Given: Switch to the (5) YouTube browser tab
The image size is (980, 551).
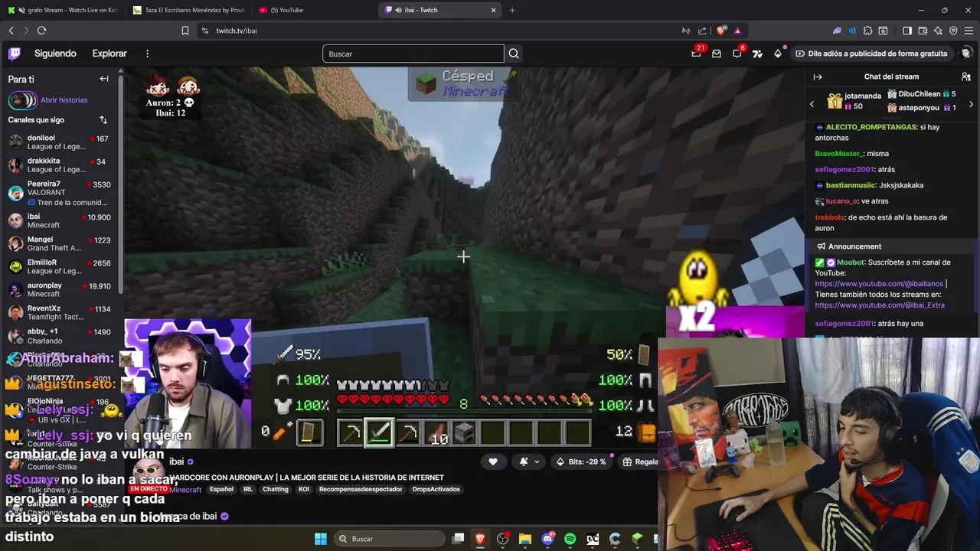Looking at the screenshot, I should [314, 10].
